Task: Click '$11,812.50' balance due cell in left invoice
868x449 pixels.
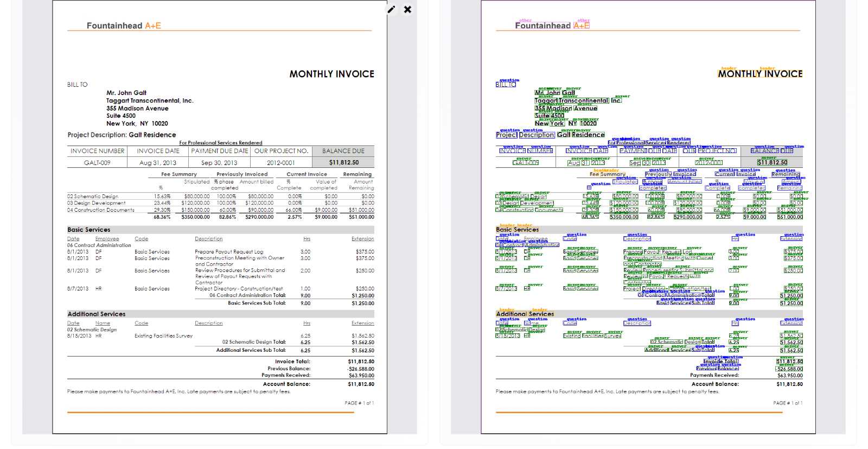Action: [343, 162]
